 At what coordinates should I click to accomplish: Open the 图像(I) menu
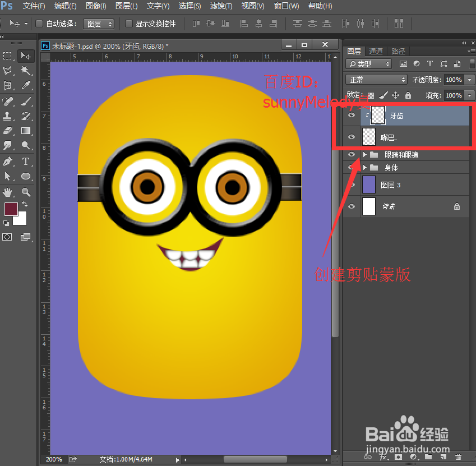pos(96,6)
